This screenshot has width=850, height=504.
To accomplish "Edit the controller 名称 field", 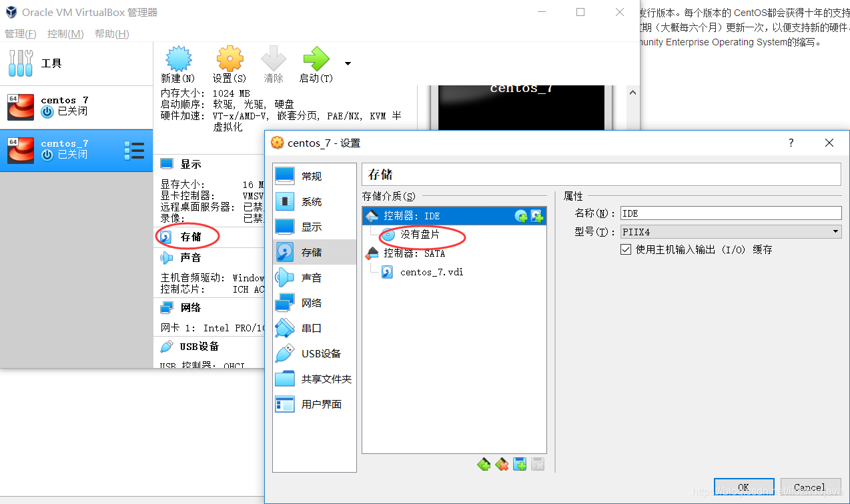I will (x=731, y=213).
